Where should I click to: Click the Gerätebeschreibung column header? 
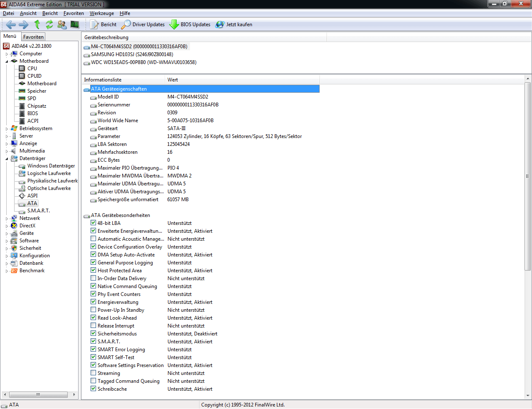(x=204, y=37)
